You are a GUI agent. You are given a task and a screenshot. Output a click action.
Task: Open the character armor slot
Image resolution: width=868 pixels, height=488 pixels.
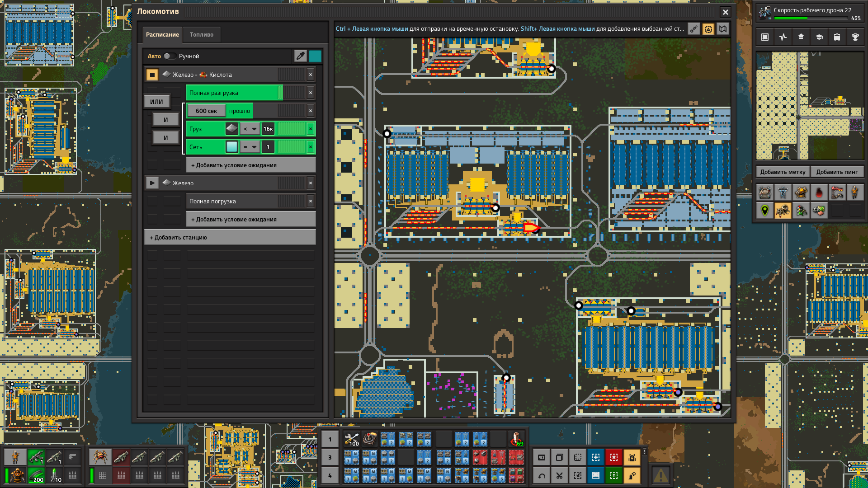point(17,475)
